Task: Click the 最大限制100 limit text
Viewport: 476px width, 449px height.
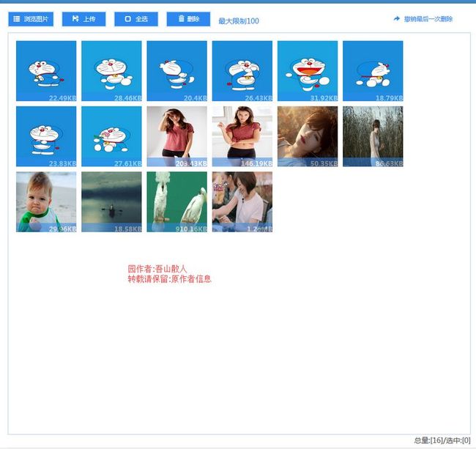Action: pyautogui.click(x=239, y=21)
